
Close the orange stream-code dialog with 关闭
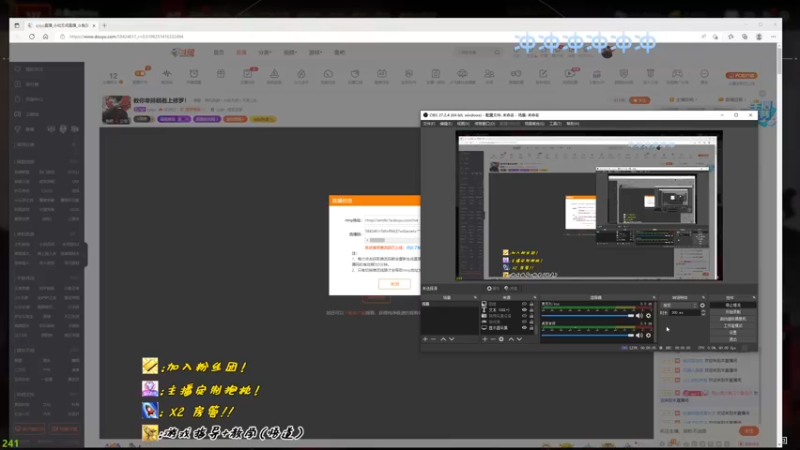point(394,284)
